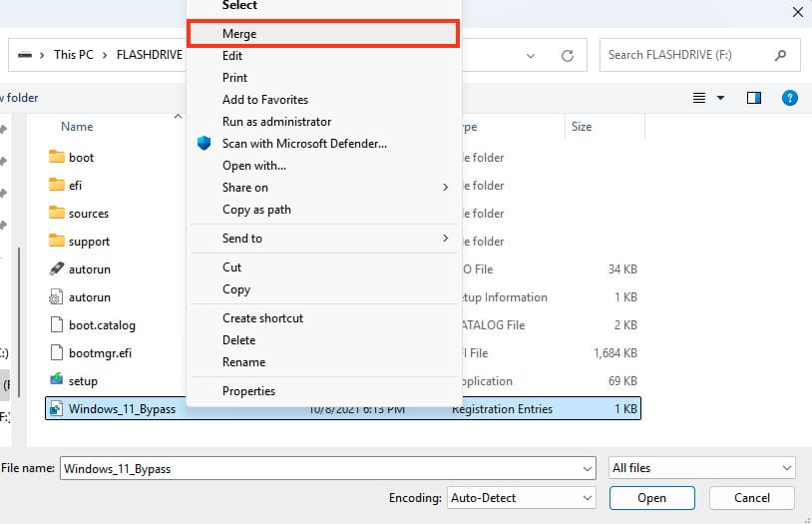Image resolution: width=812 pixels, height=524 pixels.
Task: Select the setup application icon
Action: (56, 381)
